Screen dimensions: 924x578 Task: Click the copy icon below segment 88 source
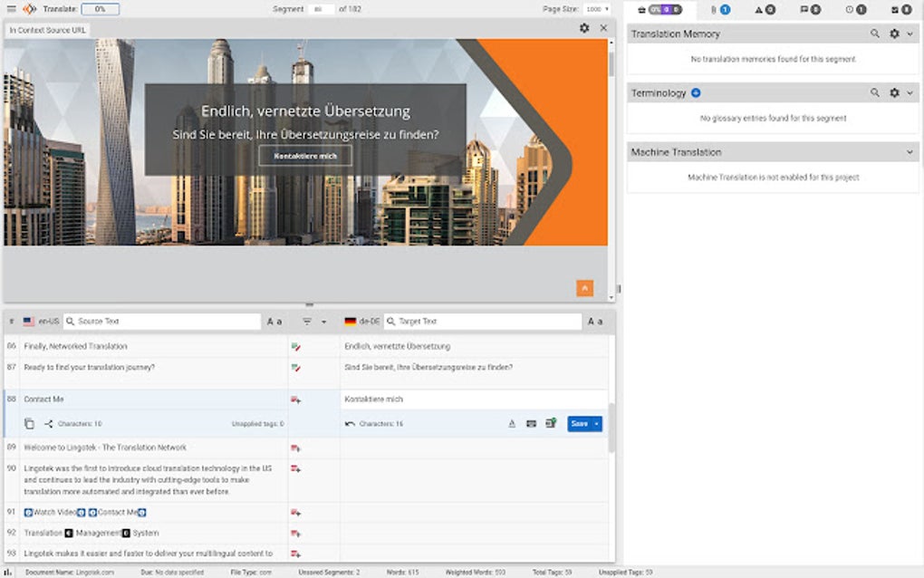pos(29,423)
